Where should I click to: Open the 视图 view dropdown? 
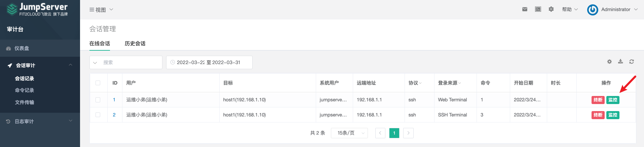tap(101, 10)
